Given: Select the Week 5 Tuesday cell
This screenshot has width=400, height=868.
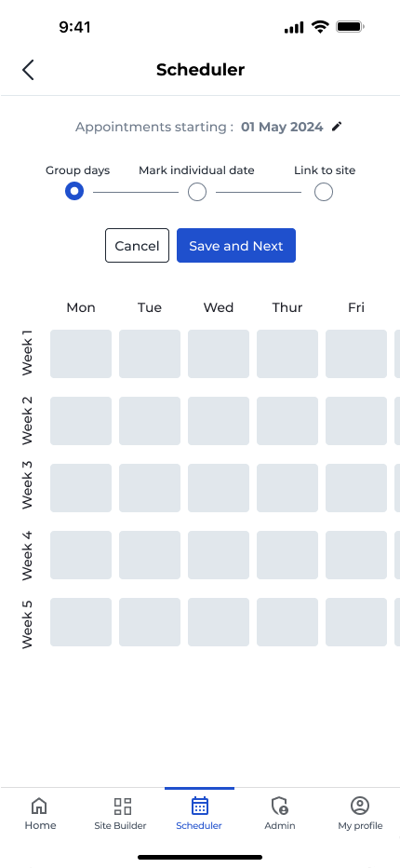Looking at the screenshot, I should coord(150,621).
